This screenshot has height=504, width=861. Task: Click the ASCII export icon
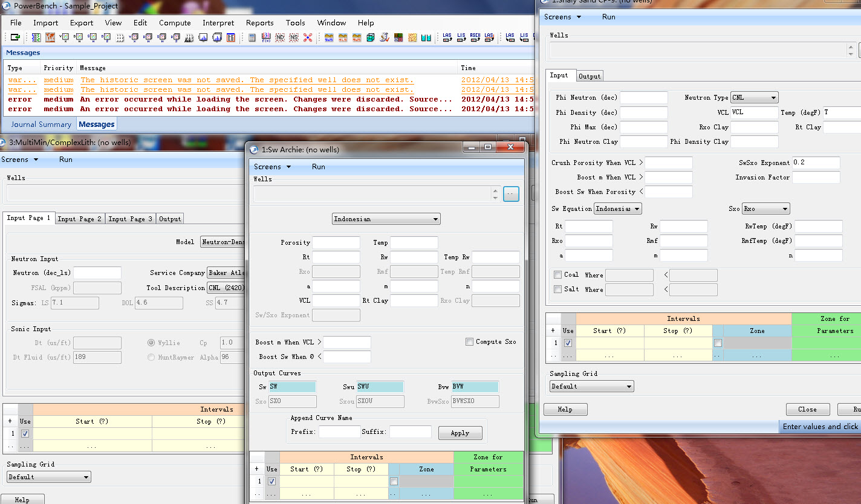pyautogui.click(x=475, y=37)
